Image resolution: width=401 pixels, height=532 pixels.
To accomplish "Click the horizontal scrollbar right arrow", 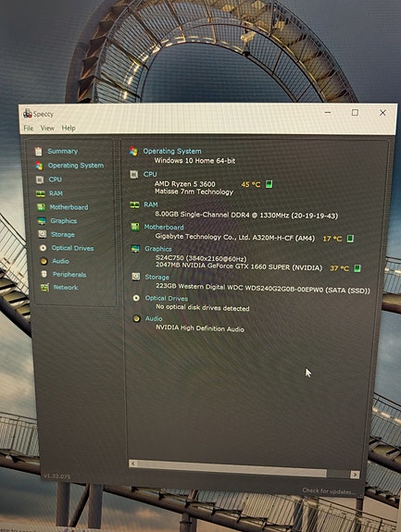I will 356,475.
